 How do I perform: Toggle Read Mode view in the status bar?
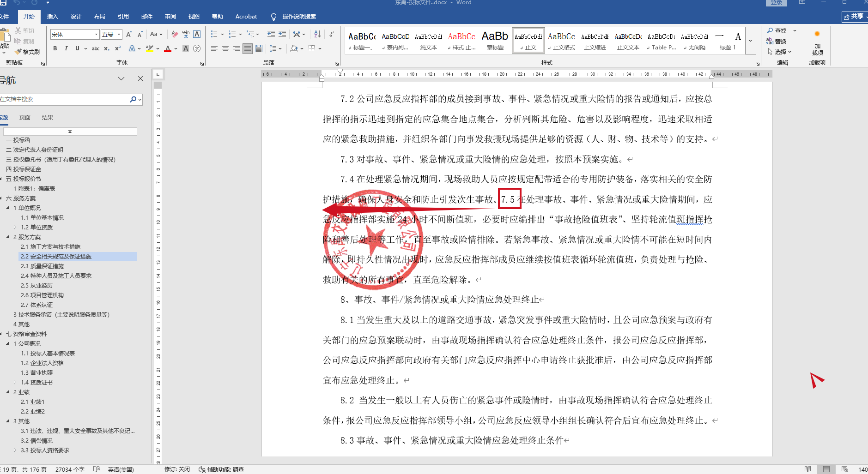[807, 469]
